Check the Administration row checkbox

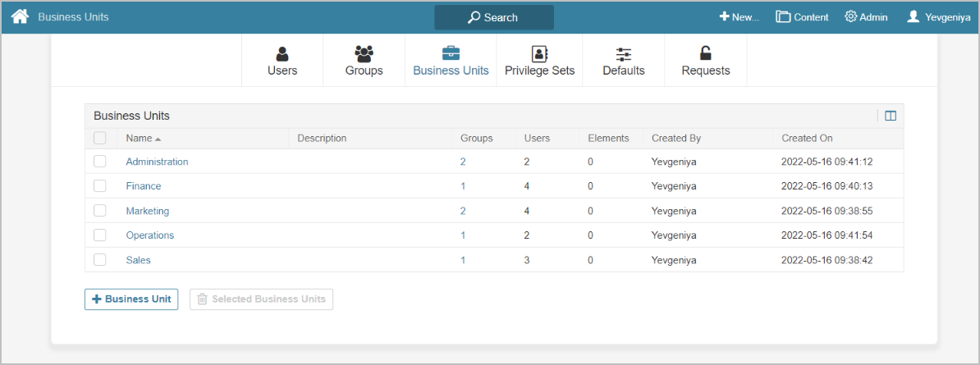click(100, 162)
